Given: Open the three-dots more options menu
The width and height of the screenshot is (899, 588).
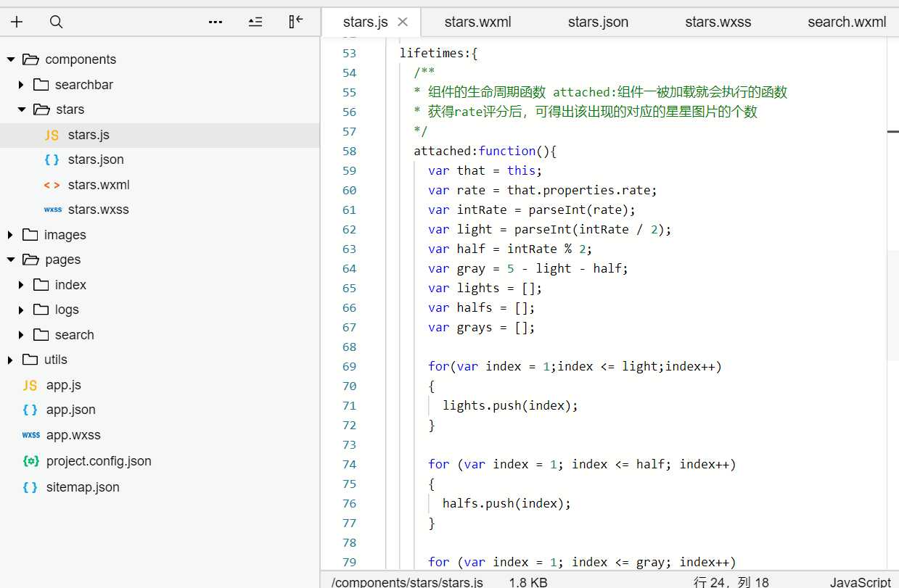Looking at the screenshot, I should pos(215,22).
